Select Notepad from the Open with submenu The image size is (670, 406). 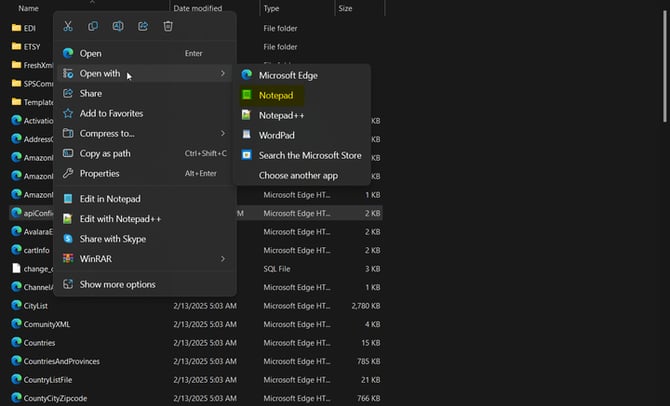tap(276, 95)
